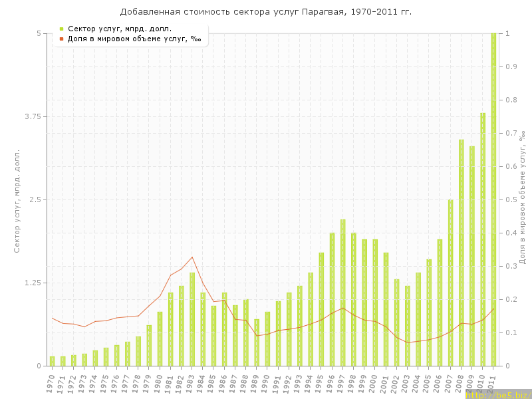The width and height of the screenshot is (532, 399).
Task: Click the 0.5 tick on right axis
Action: pyautogui.click(x=510, y=199)
